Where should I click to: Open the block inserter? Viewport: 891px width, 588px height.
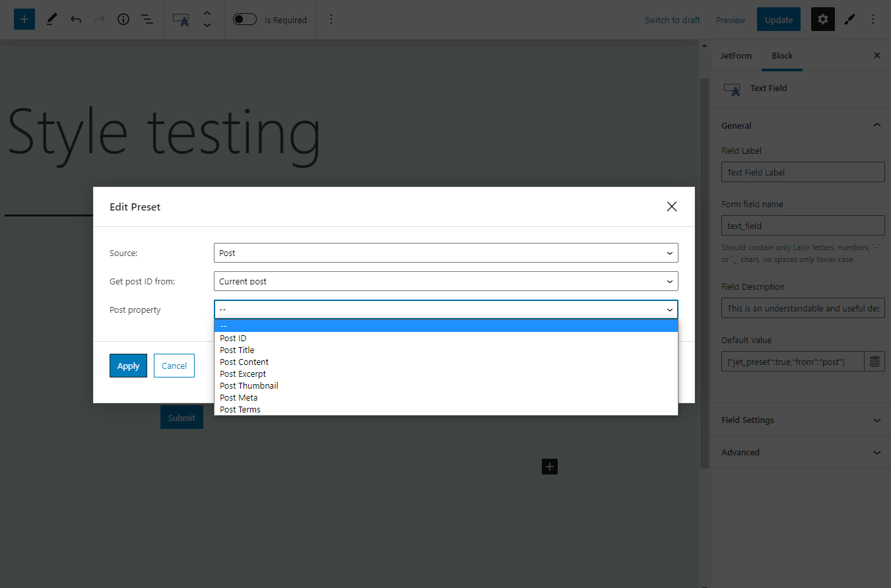(x=24, y=19)
